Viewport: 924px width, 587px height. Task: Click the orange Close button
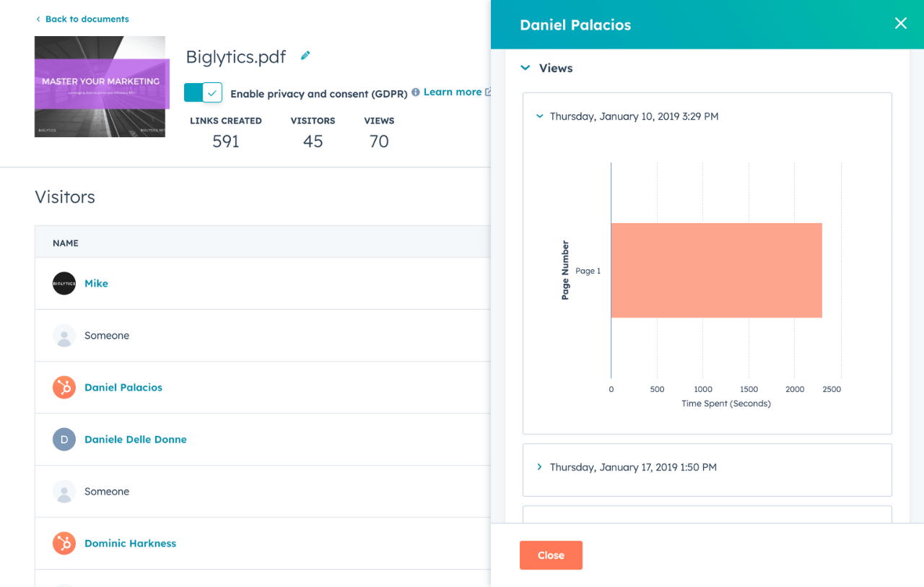(x=551, y=555)
